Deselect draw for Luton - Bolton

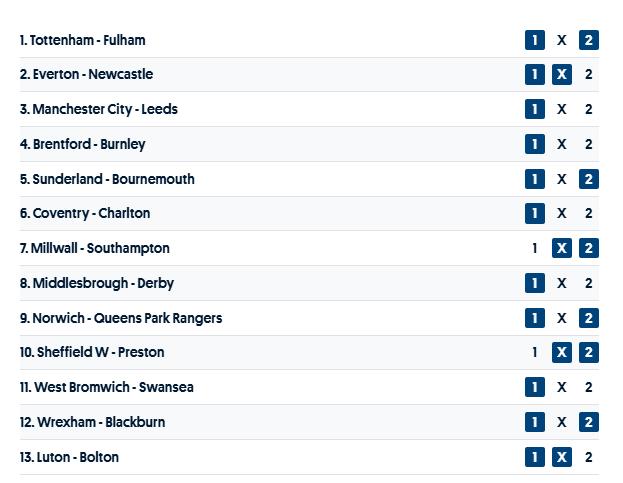click(x=562, y=457)
